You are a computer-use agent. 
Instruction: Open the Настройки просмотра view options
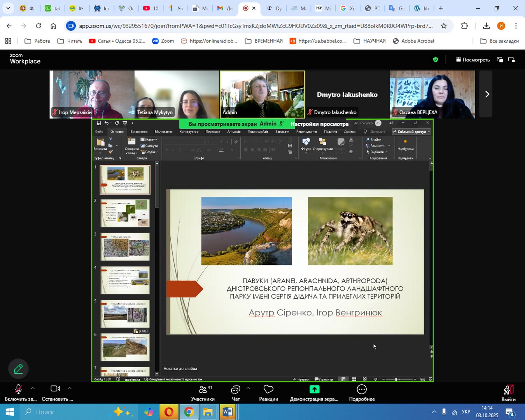(319, 124)
